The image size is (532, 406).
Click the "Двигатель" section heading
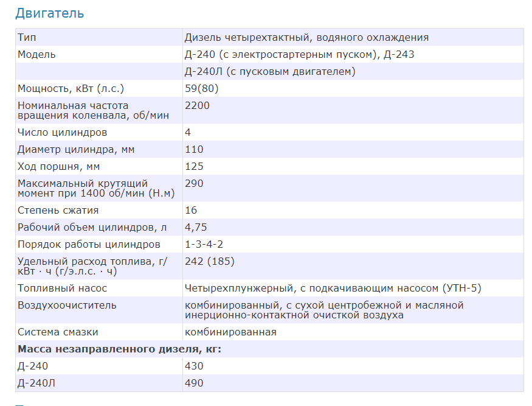point(50,13)
